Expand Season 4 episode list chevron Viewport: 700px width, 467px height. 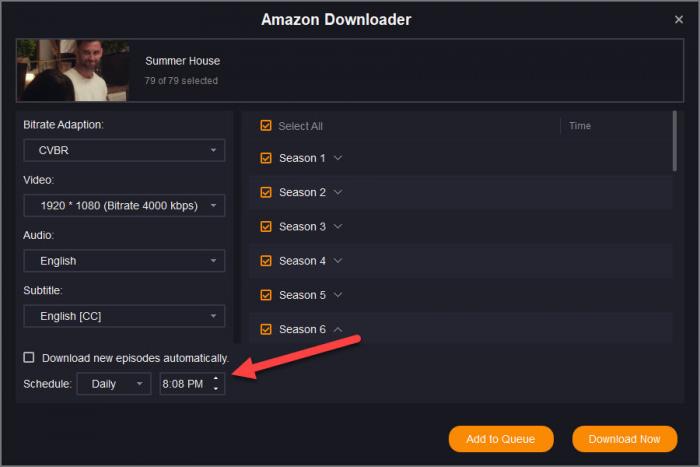tap(338, 261)
